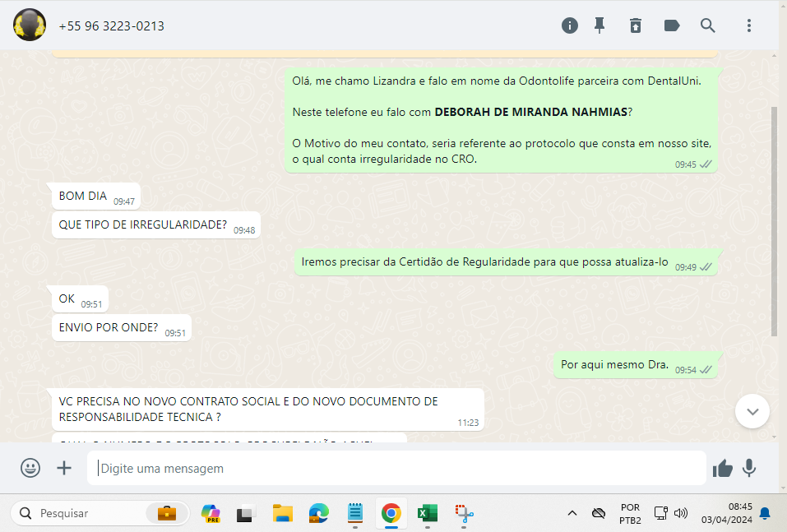This screenshot has width=787, height=532.
Task: Open contact profile picture
Action: click(x=30, y=25)
